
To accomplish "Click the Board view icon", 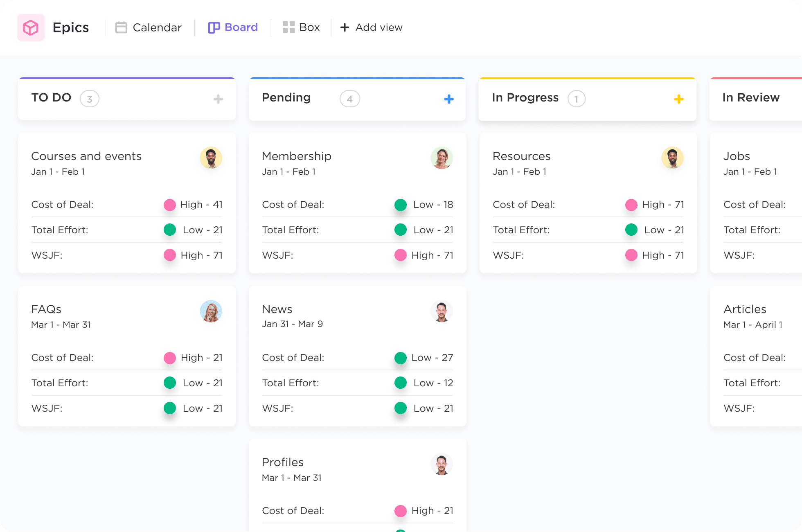I will click(214, 27).
